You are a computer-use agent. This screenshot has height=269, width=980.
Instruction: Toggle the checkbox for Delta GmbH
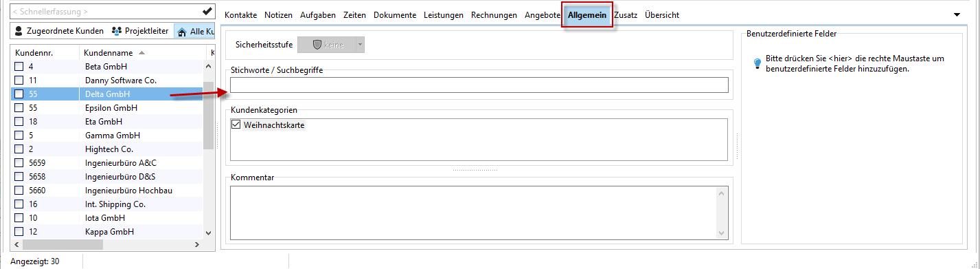[x=19, y=94]
